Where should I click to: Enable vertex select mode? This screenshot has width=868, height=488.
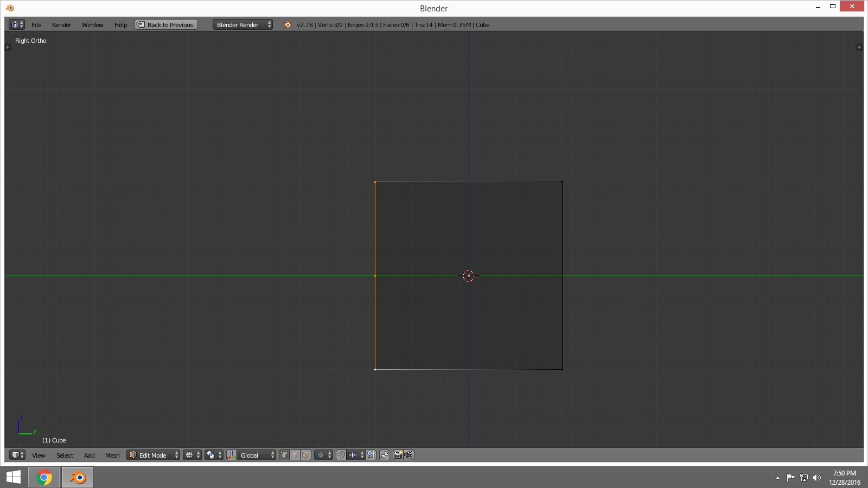tap(284, 455)
